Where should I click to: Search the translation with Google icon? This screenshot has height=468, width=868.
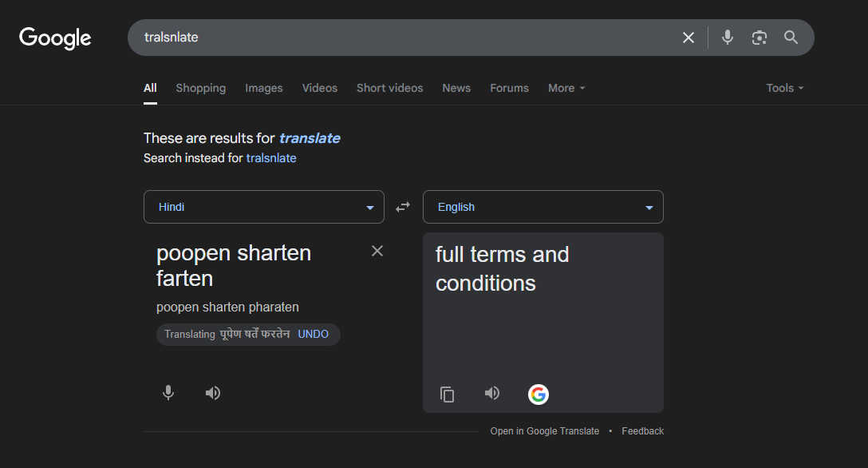pos(538,395)
